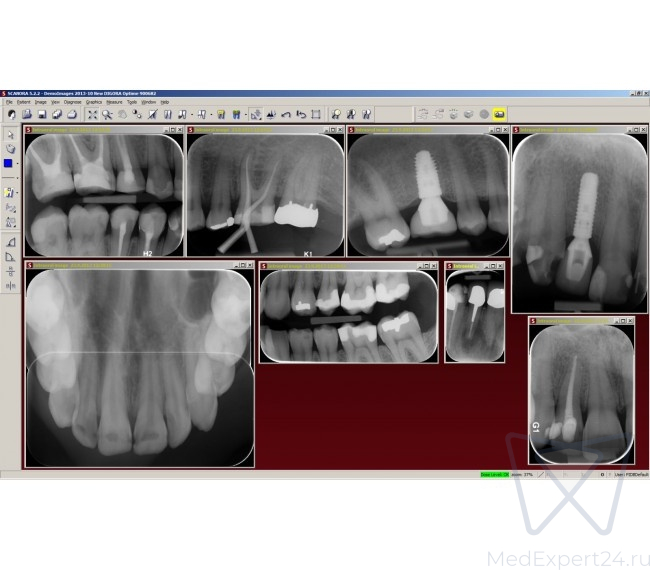Click the blue drawing color swatch

(9, 163)
